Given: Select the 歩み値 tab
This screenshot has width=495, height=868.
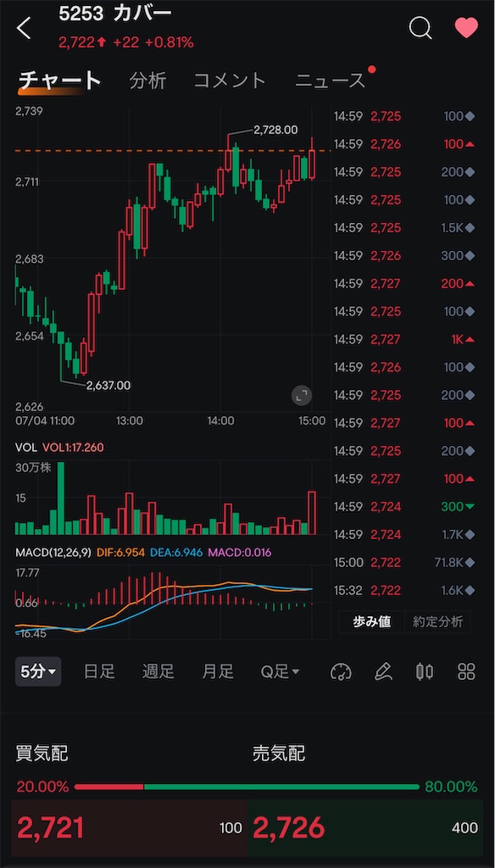Looking at the screenshot, I should click(371, 621).
